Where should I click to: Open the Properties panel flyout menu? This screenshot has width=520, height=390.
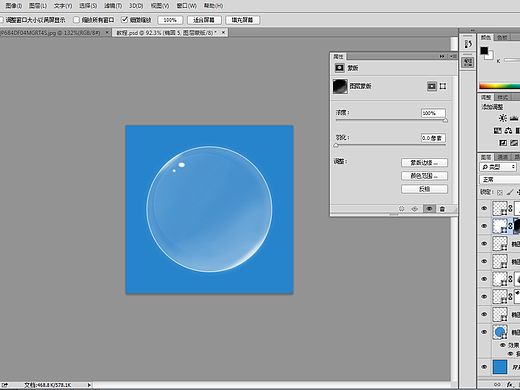[x=453, y=56]
